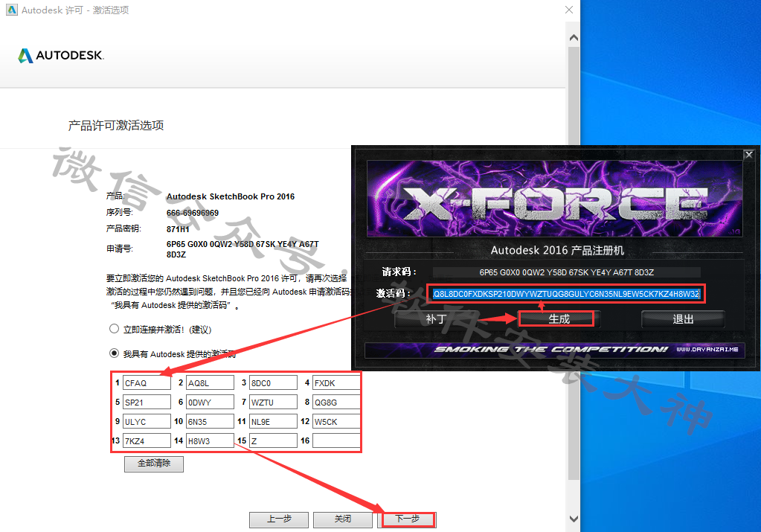Close the X-Force keygen window
761x532 pixels.
749,155
